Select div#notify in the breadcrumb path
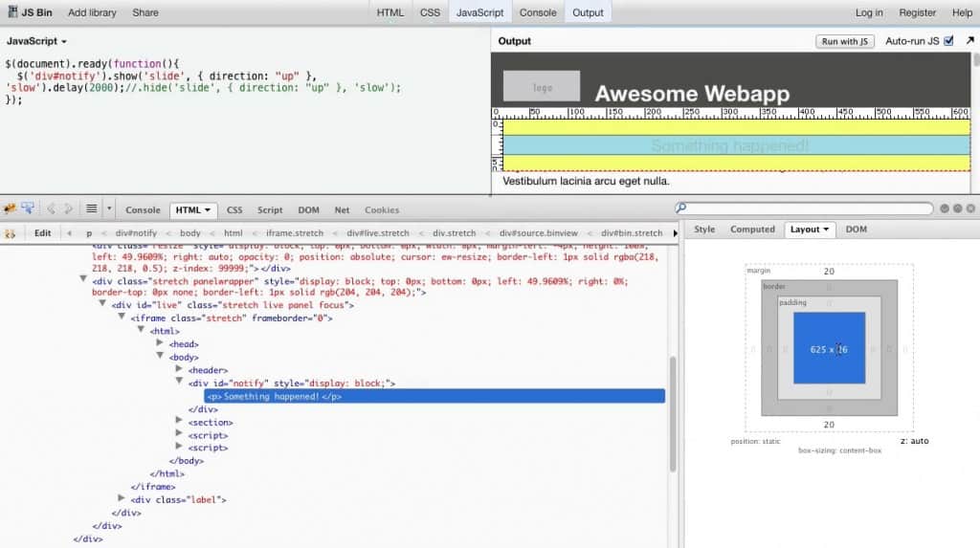 tap(136, 233)
